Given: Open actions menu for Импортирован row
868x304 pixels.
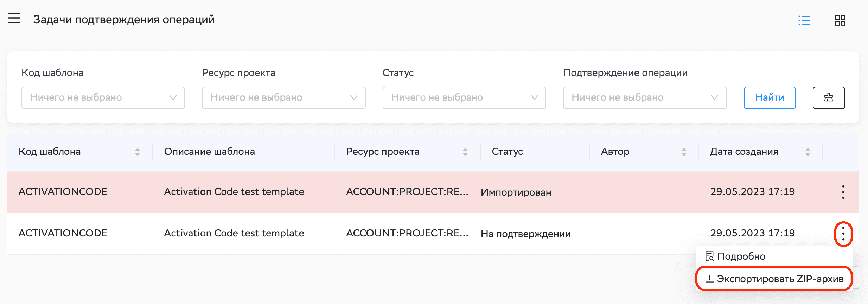Looking at the screenshot, I should [x=843, y=192].
